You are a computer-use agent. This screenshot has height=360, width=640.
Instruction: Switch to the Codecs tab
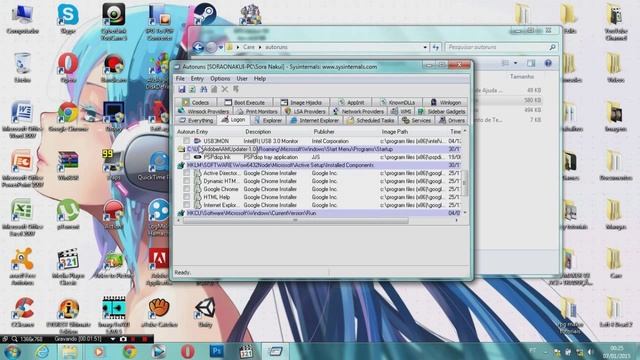[x=196, y=102]
